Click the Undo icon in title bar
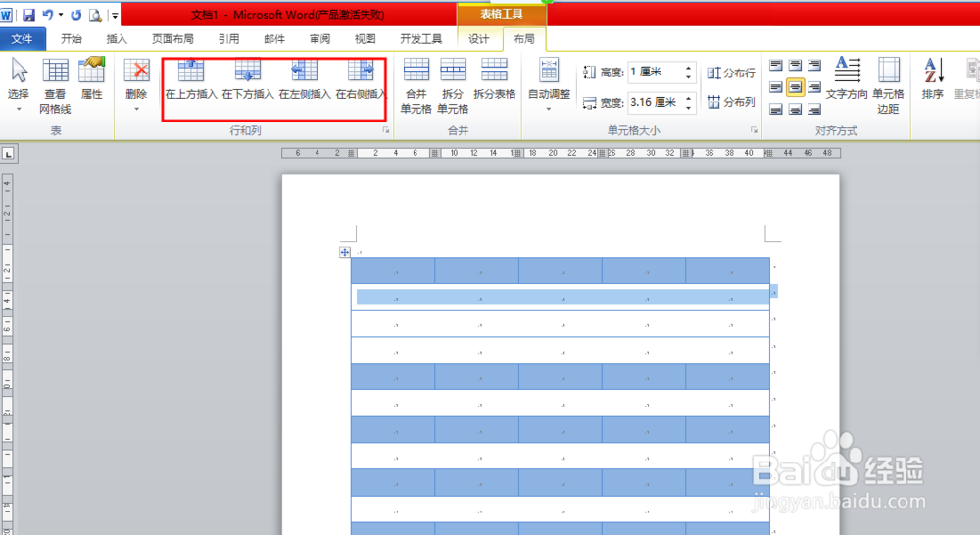980x535 pixels. 48,15
